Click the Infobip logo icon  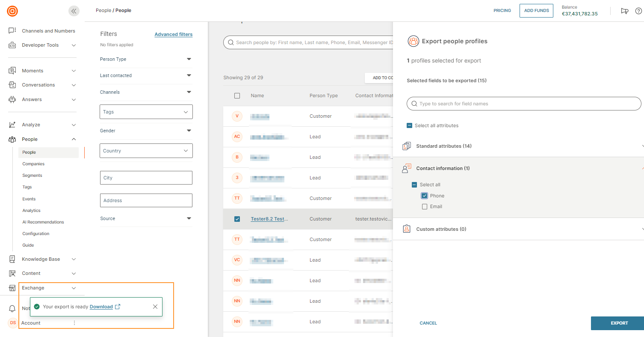[x=12, y=11]
